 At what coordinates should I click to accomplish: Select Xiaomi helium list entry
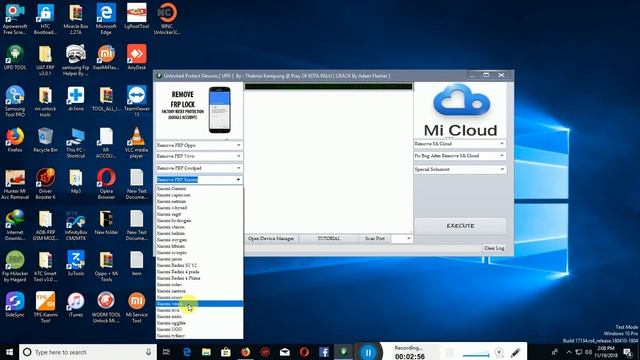(x=199, y=233)
